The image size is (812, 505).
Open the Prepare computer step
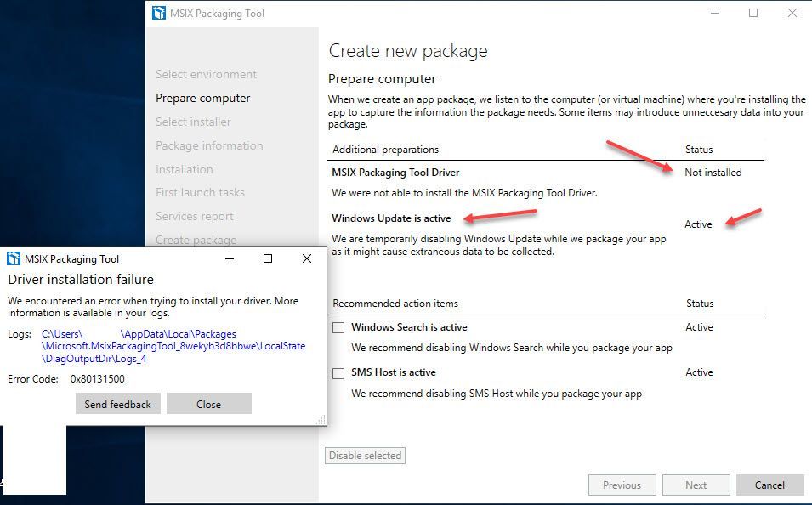(203, 98)
